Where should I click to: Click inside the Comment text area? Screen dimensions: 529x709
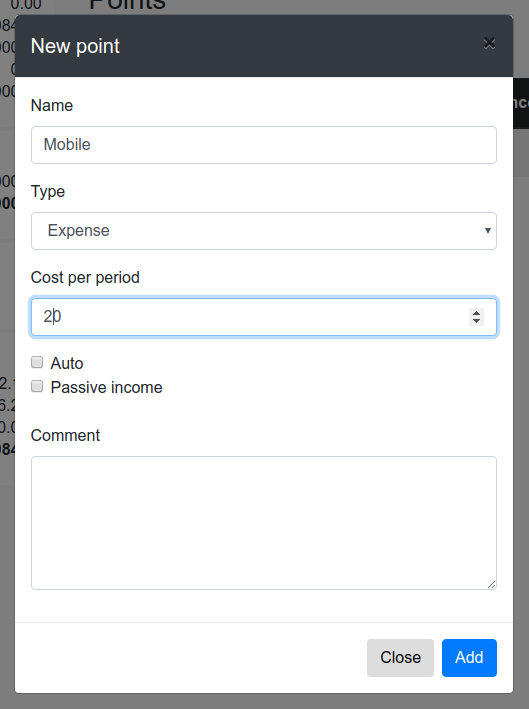tap(264, 523)
